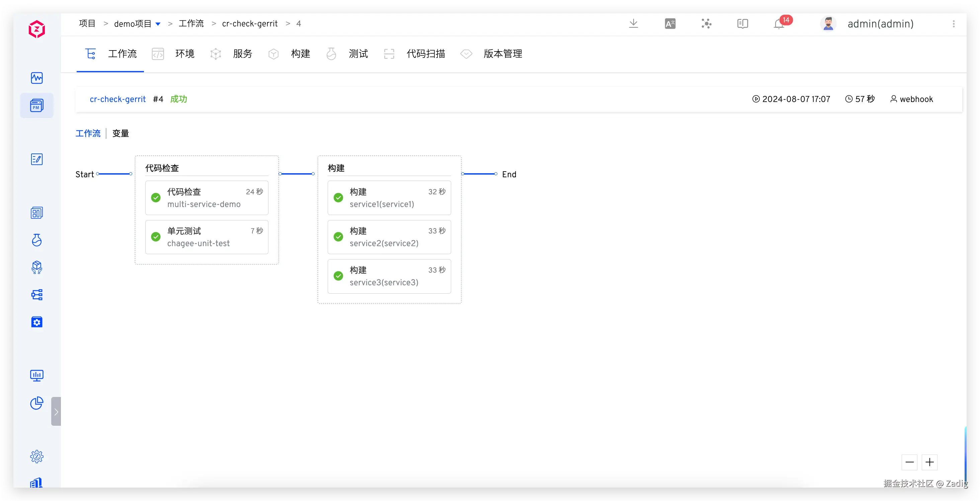Select the 变量 sub-tab

point(120,133)
